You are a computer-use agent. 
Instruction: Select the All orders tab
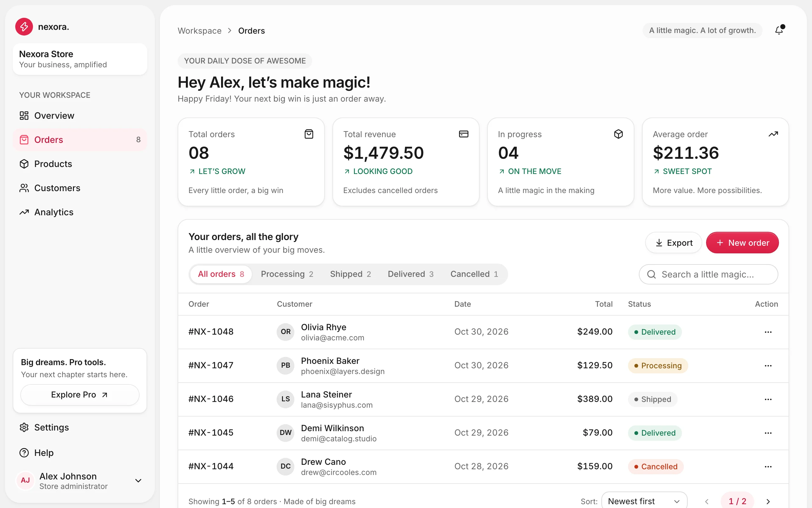click(221, 274)
